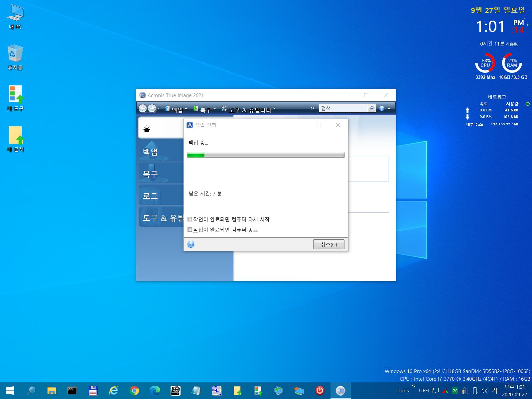Open the 내 도구 desktop icon

click(15, 98)
